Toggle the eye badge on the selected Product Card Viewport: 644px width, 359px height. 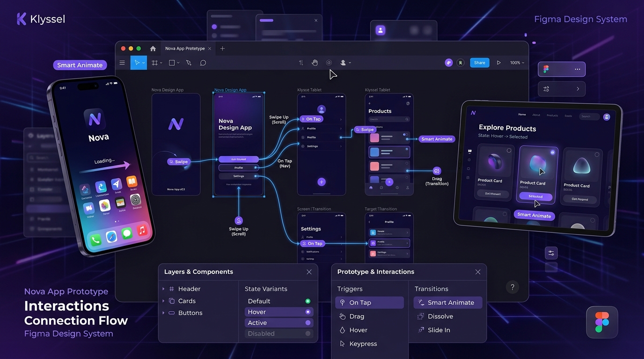click(553, 152)
